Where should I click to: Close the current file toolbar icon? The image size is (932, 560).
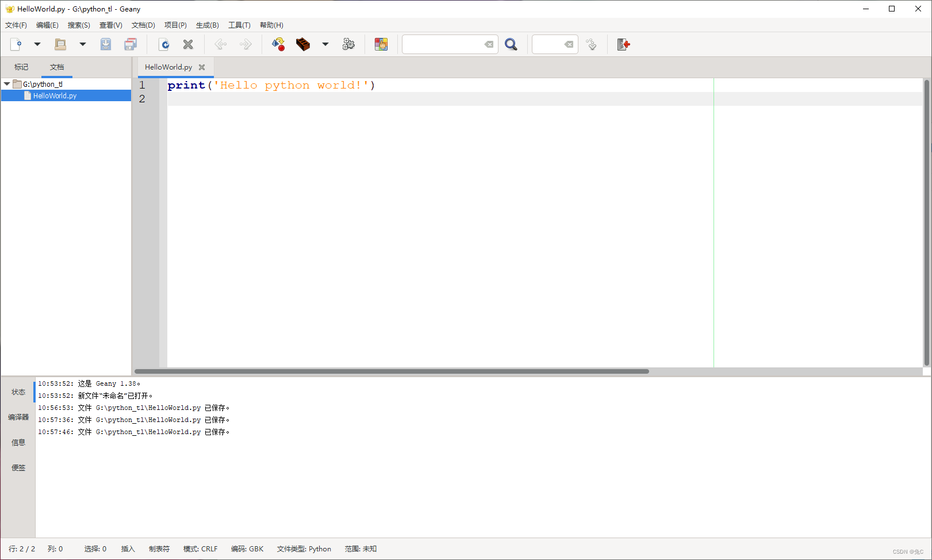coord(188,44)
